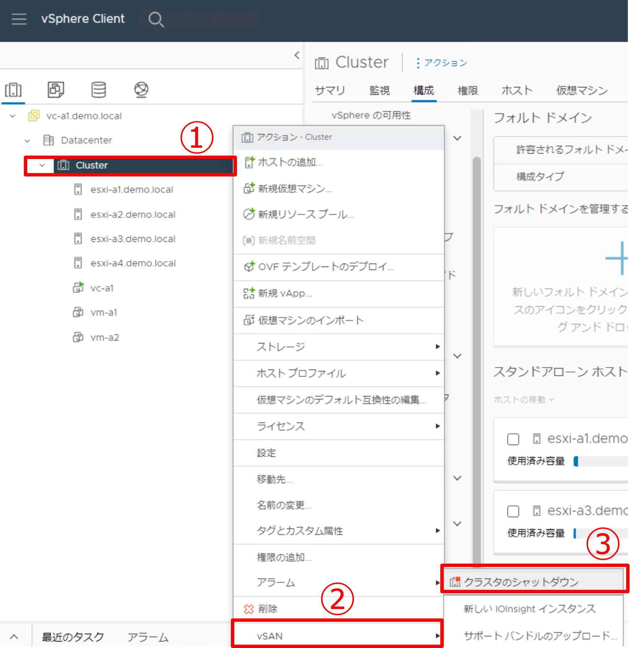Select esxi-a2.demo.local in inventory tree
The width and height of the screenshot is (644, 648).
[x=133, y=214]
